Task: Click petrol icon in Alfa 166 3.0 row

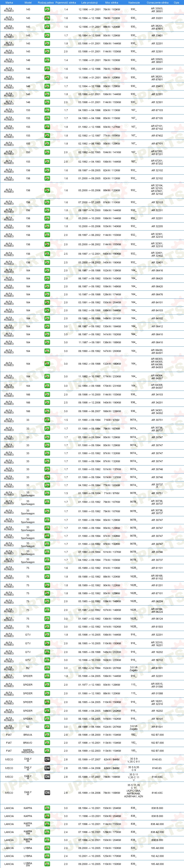Action: (47, 411)
